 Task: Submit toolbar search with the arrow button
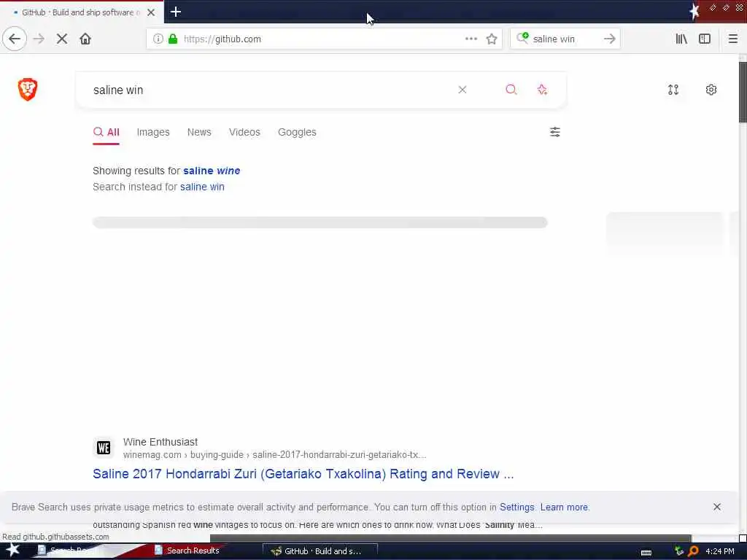(x=609, y=39)
